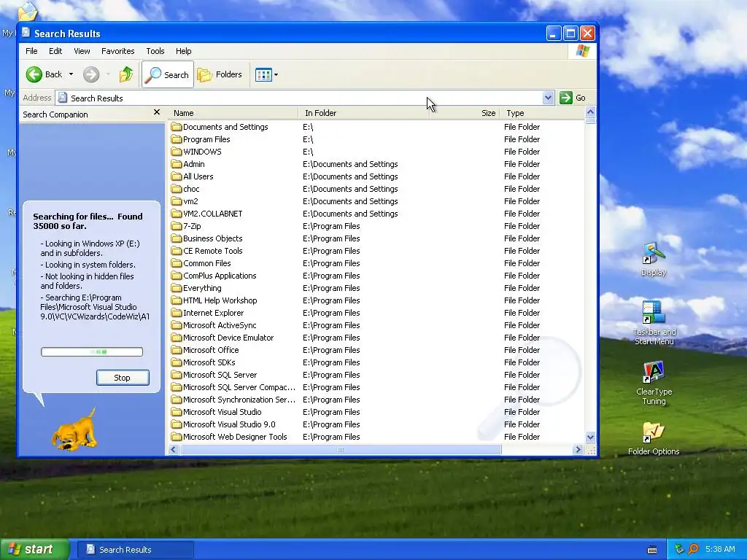The image size is (747, 560).
Task: Close the Search Companion pane
Action: coord(157,112)
